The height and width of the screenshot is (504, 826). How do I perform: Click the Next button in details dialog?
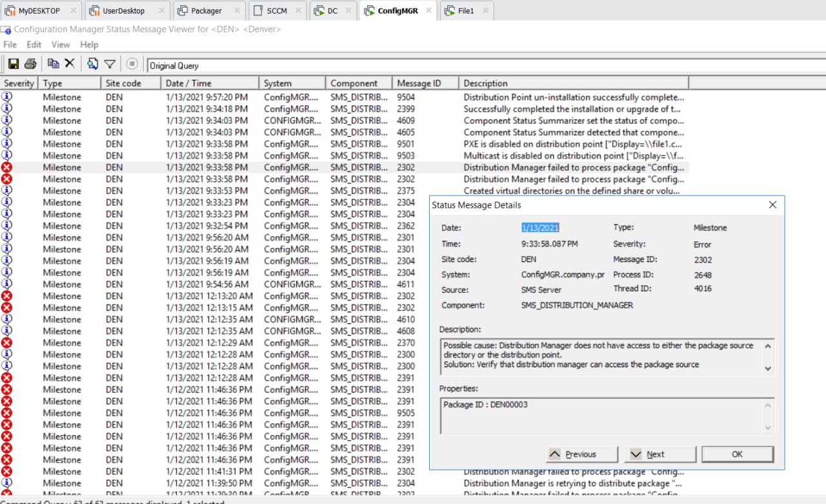click(x=661, y=454)
